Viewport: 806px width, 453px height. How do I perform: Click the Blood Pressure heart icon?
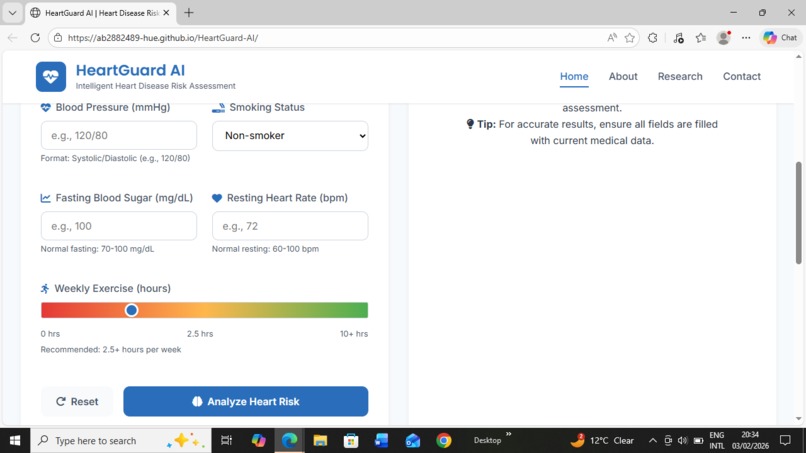click(x=46, y=107)
